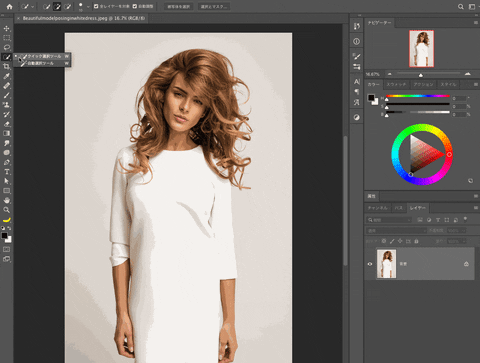Image resolution: width=480 pixels, height=363 pixels.
Task: Toggle Quick Mask mode button
Action: coord(7,249)
